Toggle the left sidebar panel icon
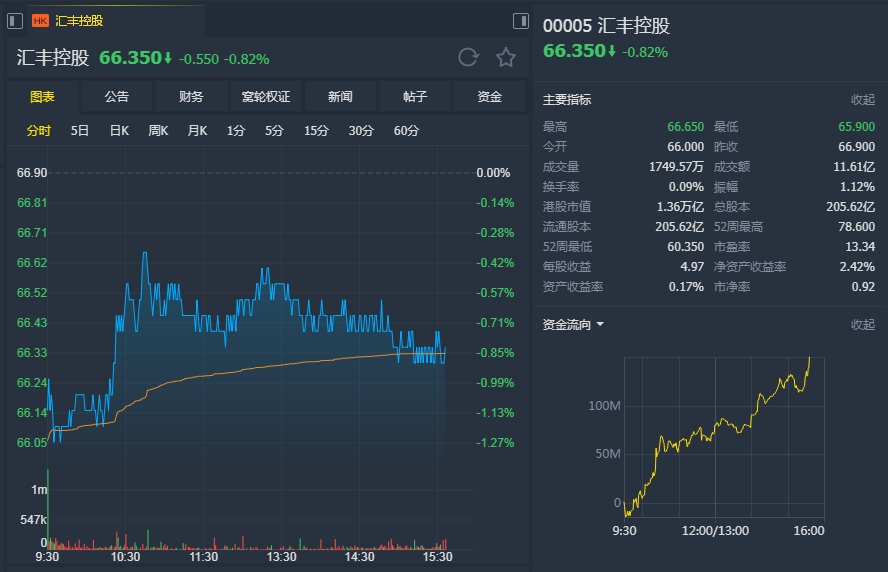This screenshot has height=572, width=888. click(15, 20)
